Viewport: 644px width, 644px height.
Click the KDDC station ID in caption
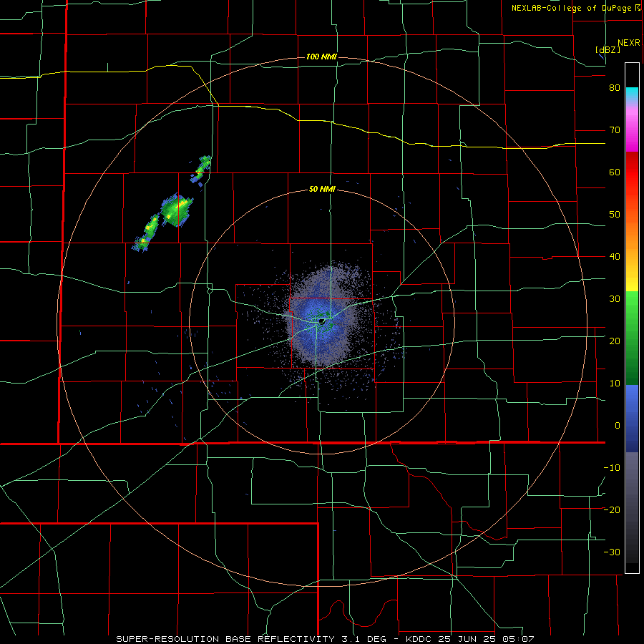click(x=420, y=639)
